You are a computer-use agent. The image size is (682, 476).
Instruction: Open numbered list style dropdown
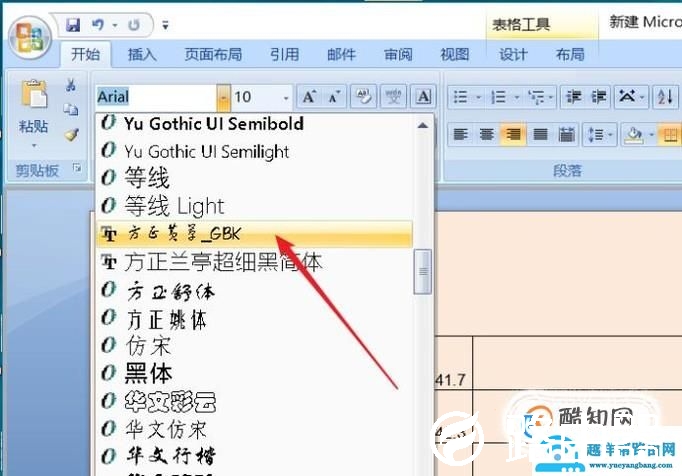click(517, 97)
